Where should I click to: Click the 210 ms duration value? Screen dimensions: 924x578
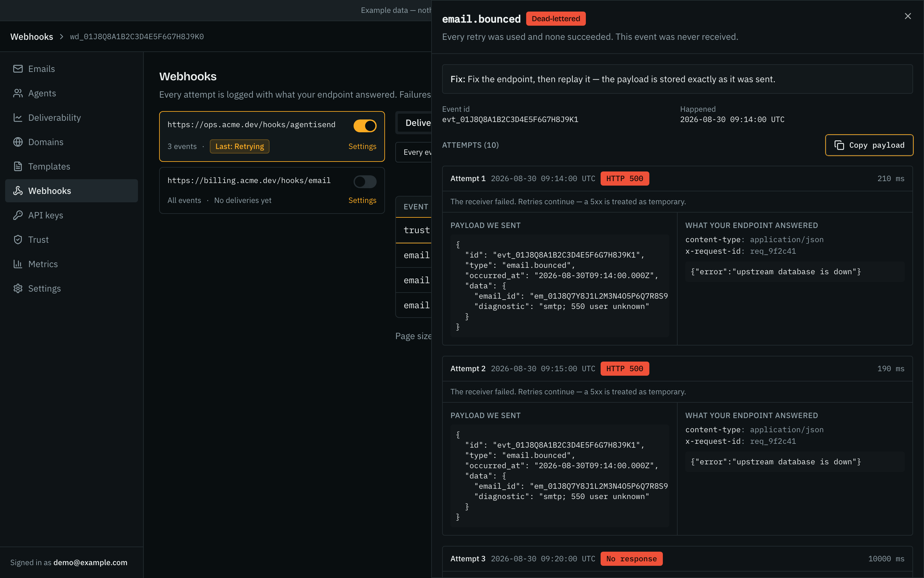pyautogui.click(x=890, y=179)
